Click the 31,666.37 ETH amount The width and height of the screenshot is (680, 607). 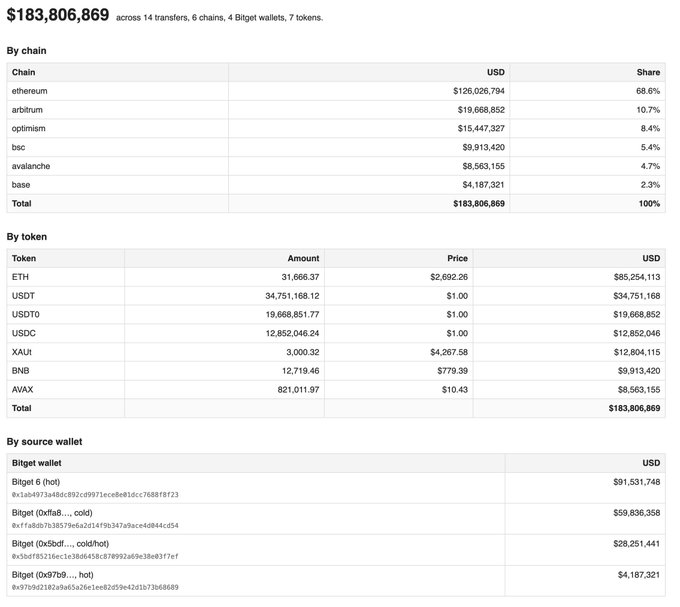[x=300, y=277]
